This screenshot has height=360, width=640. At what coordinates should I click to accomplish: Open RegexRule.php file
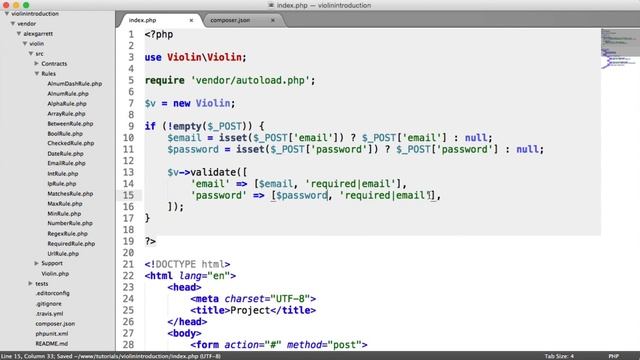(67, 233)
